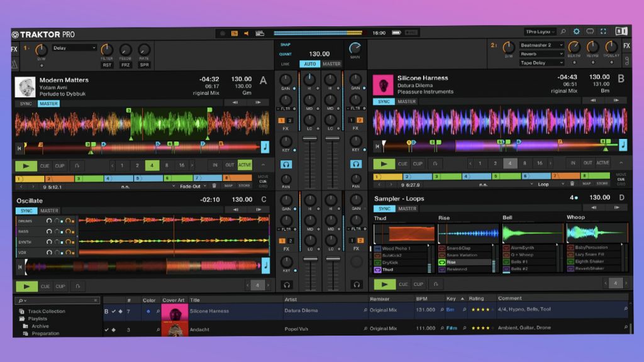This screenshot has width=644, height=362.
Task: Toggle the ACTIVE loop button on Deck A
Action: click(245, 165)
